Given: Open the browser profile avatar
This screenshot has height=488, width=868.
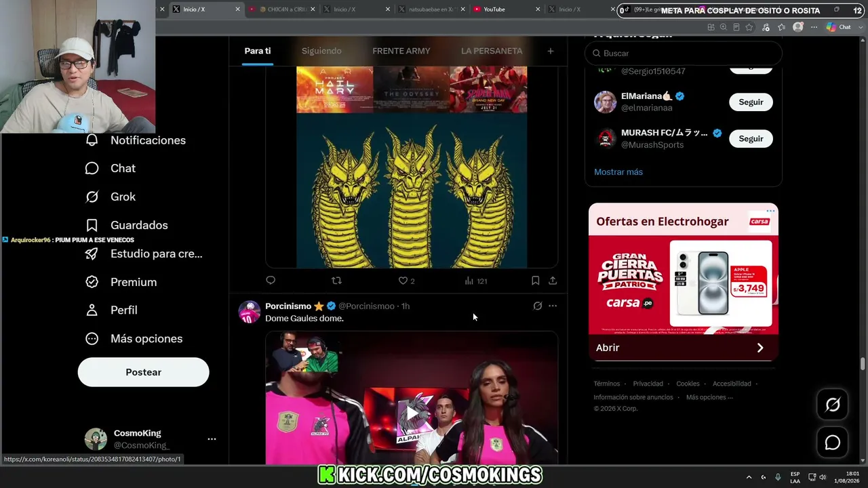Looking at the screenshot, I should coord(798,27).
